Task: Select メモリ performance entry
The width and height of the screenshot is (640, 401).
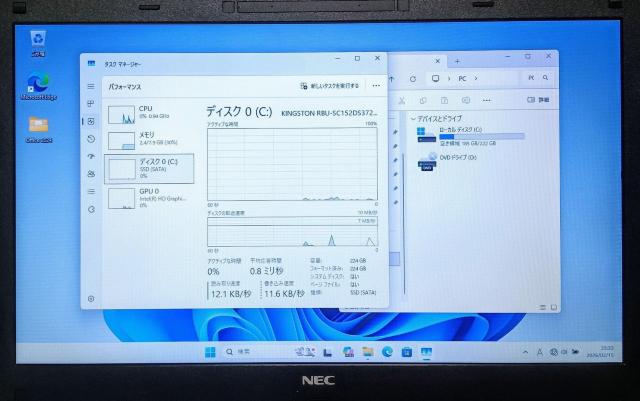Action: pos(149,140)
